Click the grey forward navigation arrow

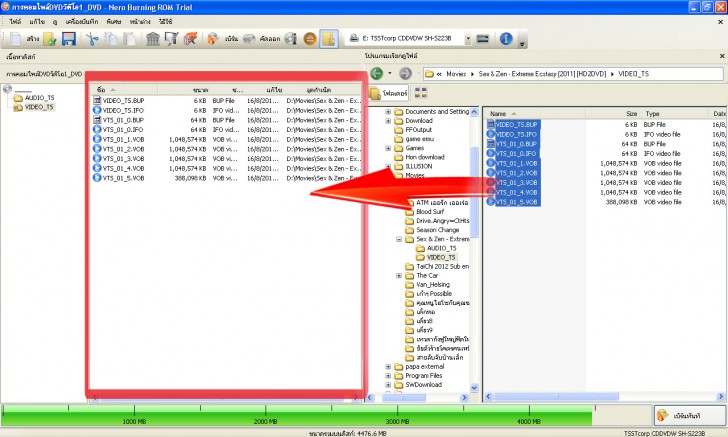405,73
